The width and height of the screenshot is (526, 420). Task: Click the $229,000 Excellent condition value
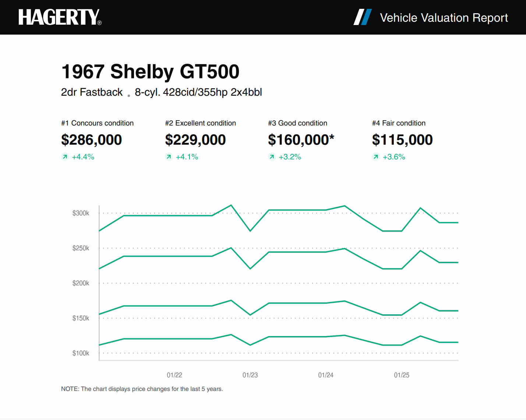195,140
